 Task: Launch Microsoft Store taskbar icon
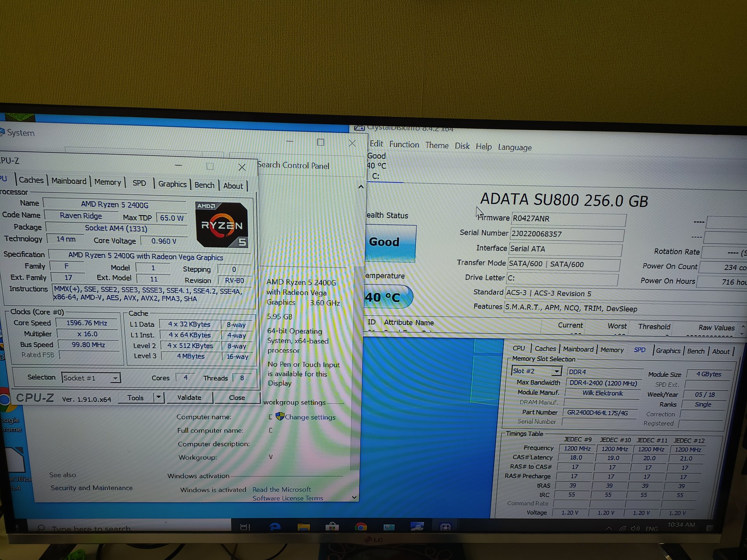[332, 527]
